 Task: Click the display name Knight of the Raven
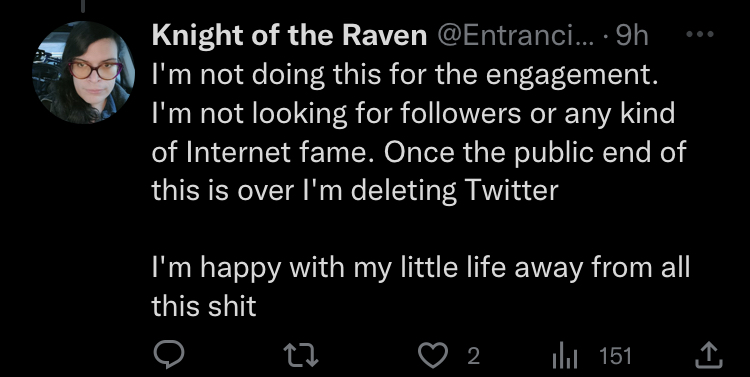289,36
